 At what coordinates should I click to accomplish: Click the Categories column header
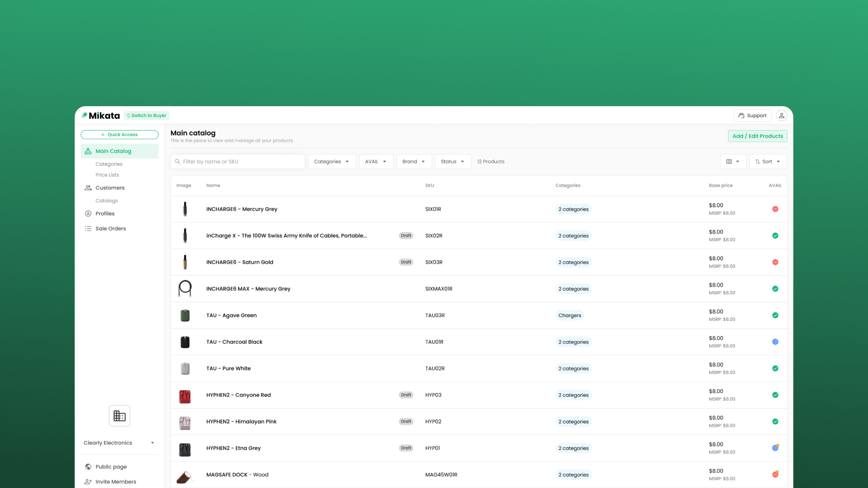click(x=568, y=186)
